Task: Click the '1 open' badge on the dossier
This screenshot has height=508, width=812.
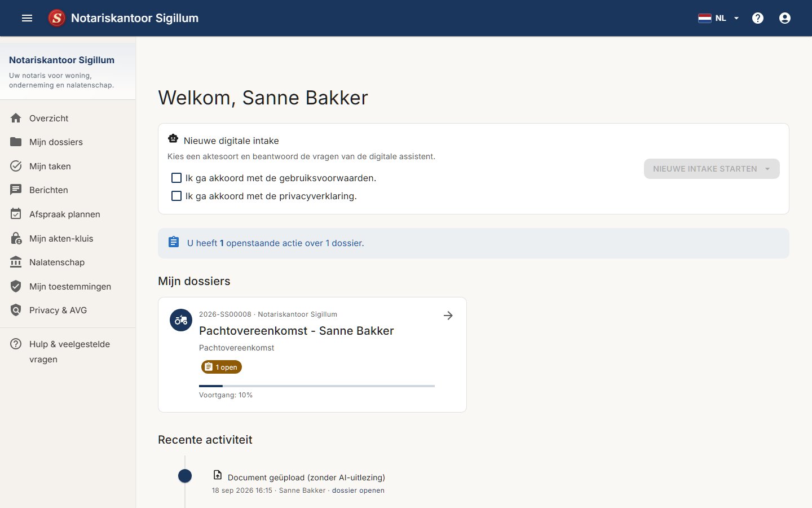Action: pyautogui.click(x=222, y=367)
